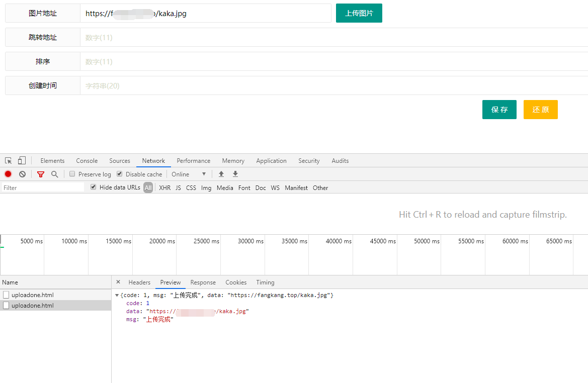588x383 pixels.
Task: Select the Preview tab of request
Action: (170, 282)
